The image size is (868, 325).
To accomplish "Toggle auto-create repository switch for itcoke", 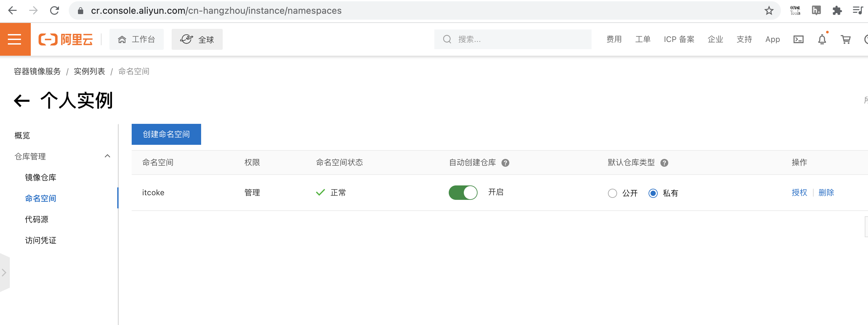I will 462,193.
